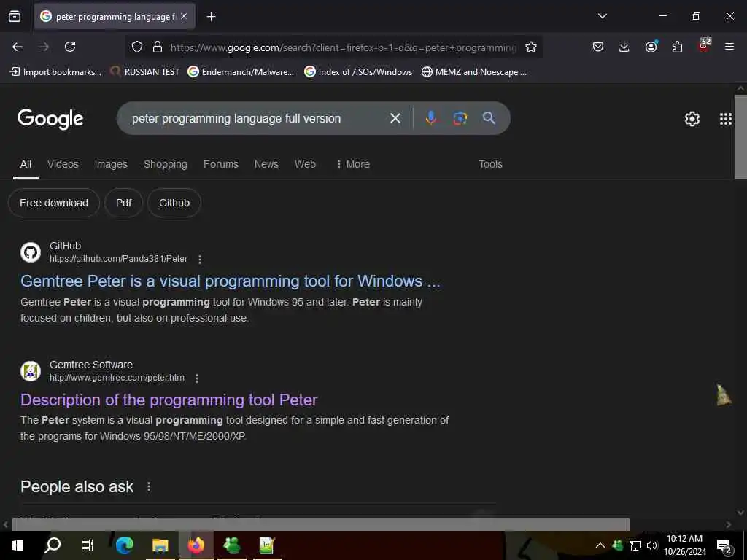
Task: Click the GitHub result favicon
Action: (31, 252)
